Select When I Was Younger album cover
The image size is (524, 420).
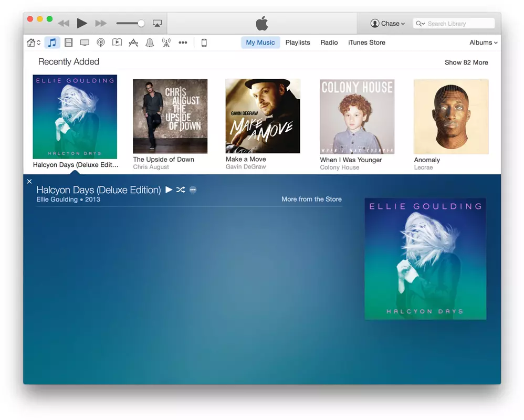click(357, 117)
